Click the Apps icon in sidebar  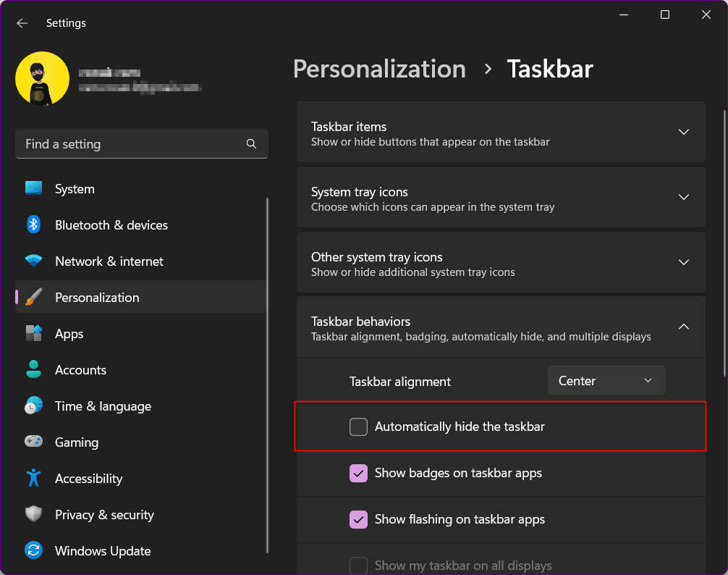tap(33, 333)
